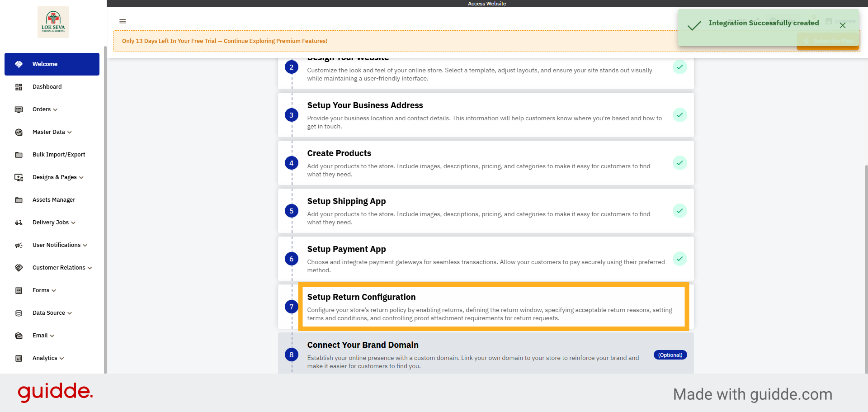Expand the Analytics menu chevron

[61, 359]
